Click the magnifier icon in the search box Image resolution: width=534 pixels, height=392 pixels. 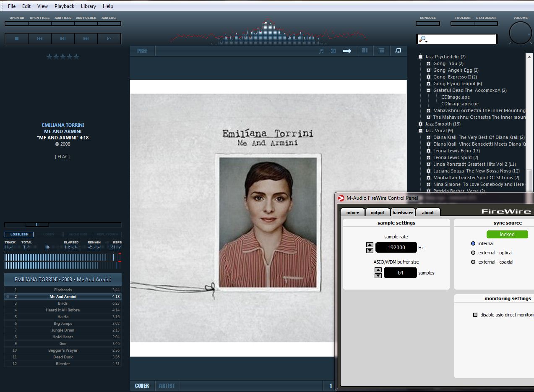tap(422, 39)
